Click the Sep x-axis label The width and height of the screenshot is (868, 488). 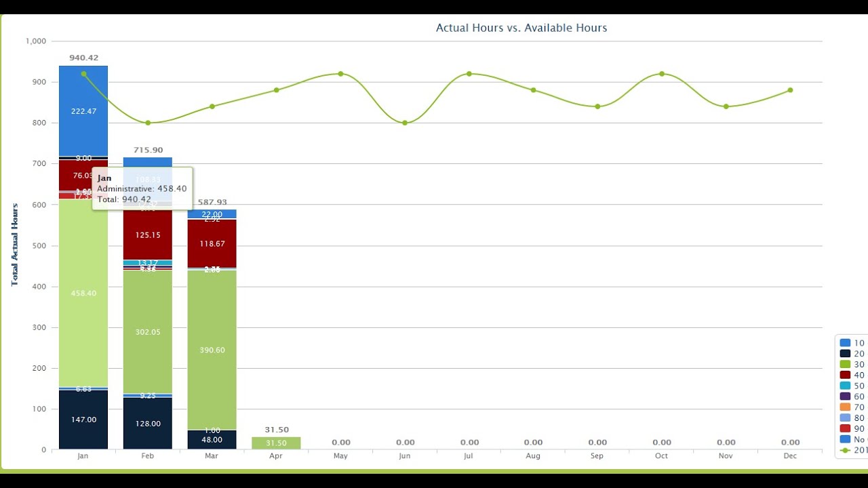click(597, 456)
